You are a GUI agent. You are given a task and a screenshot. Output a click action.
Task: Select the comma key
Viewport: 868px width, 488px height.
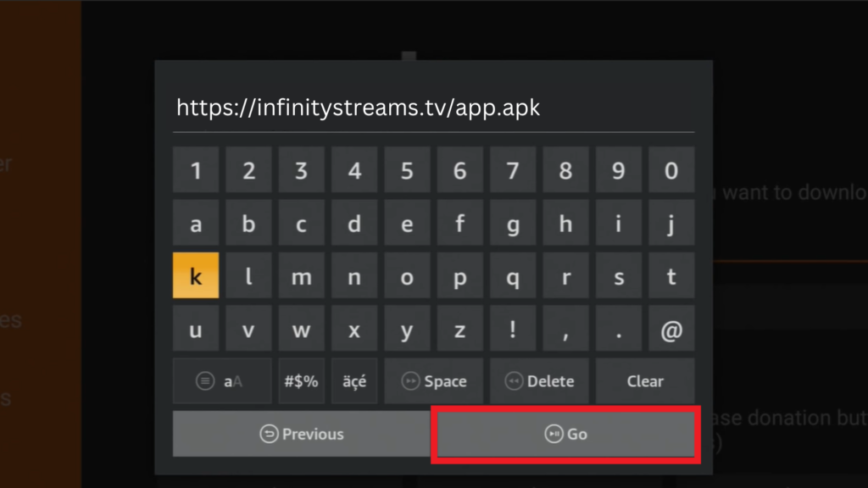click(x=565, y=329)
